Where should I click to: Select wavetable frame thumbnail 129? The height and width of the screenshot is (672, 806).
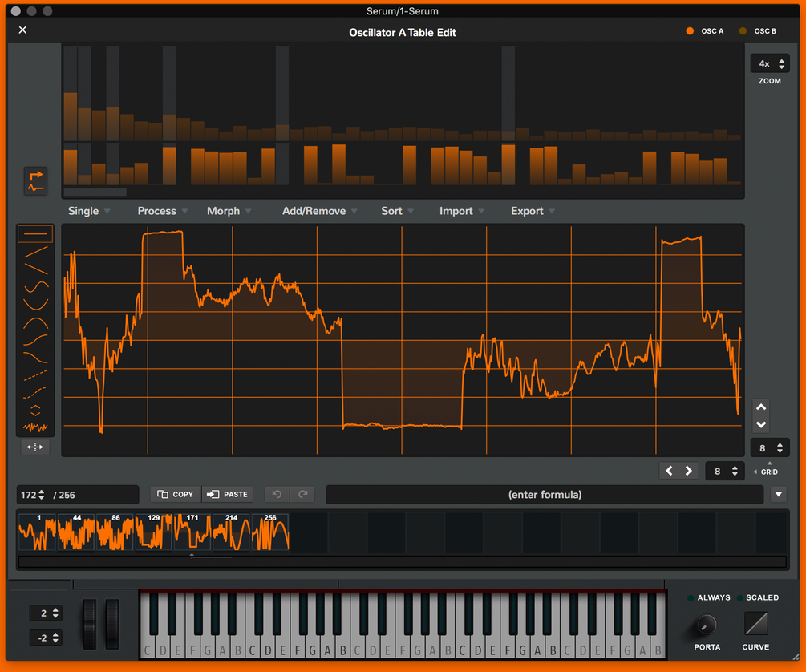click(x=154, y=532)
